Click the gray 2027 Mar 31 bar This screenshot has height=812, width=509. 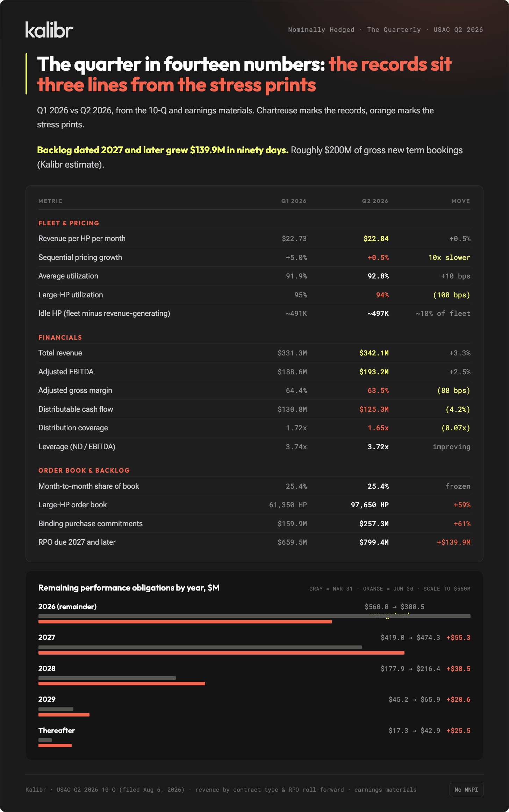[200, 647]
